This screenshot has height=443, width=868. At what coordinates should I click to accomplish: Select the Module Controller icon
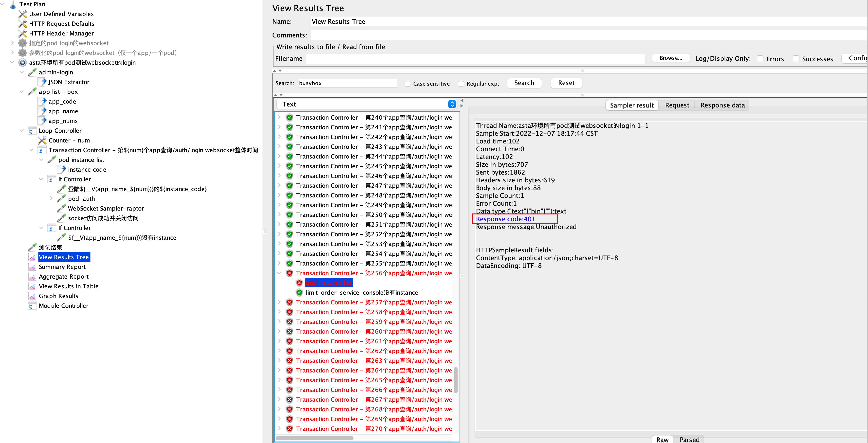(x=32, y=306)
